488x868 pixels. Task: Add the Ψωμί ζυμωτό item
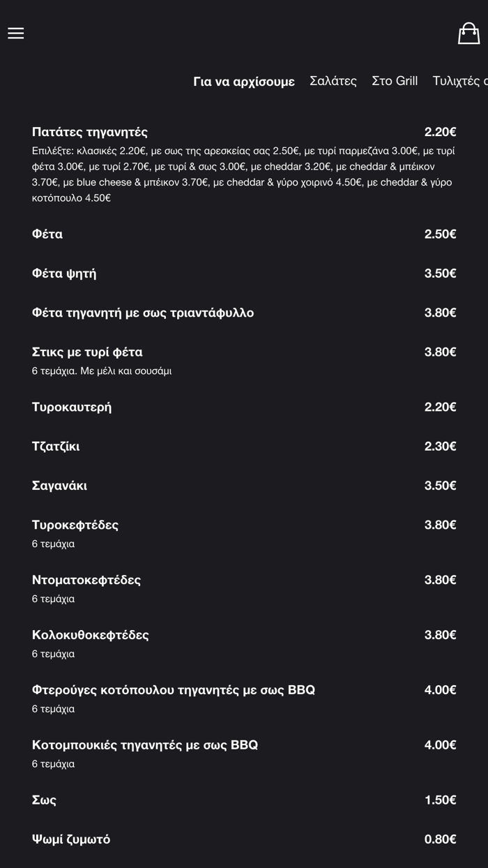click(x=71, y=839)
